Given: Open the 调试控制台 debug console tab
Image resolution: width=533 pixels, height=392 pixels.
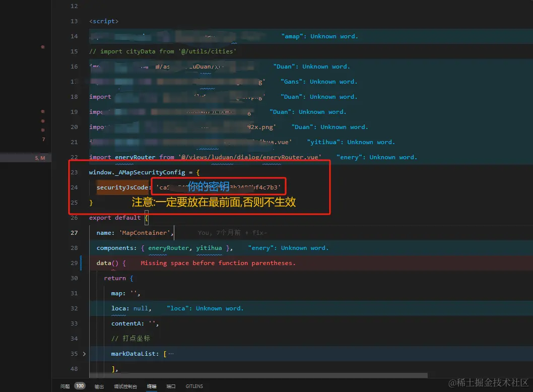Looking at the screenshot, I should point(125,386).
